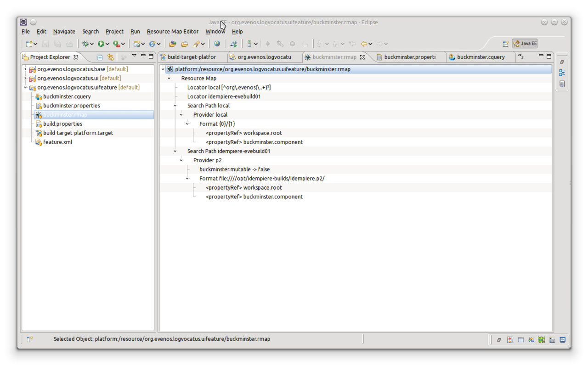Click the green Run button icon
The width and height of the screenshot is (588, 366).
[101, 44]
